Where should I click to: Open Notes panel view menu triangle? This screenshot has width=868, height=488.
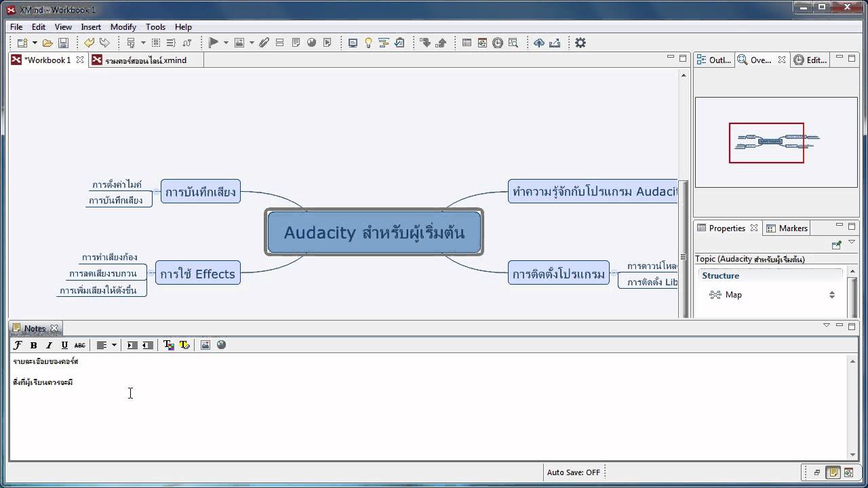point(827,325)
